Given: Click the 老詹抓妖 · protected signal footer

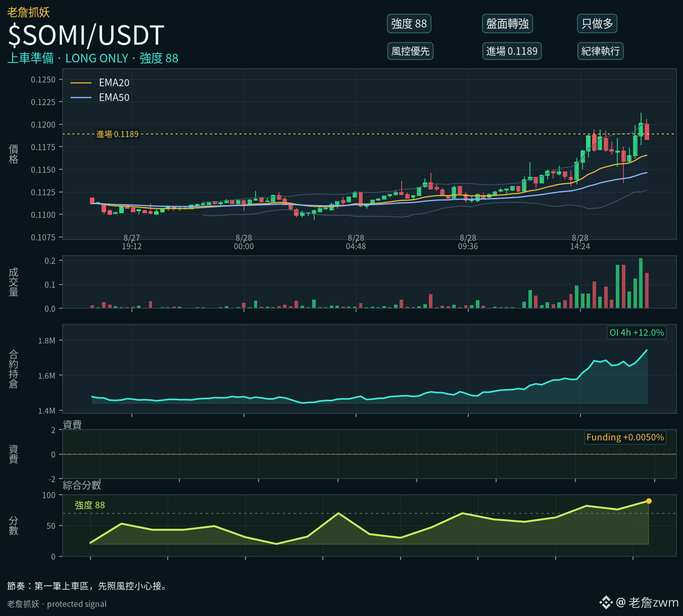Looking at the screenshot, I should [57, 604].
